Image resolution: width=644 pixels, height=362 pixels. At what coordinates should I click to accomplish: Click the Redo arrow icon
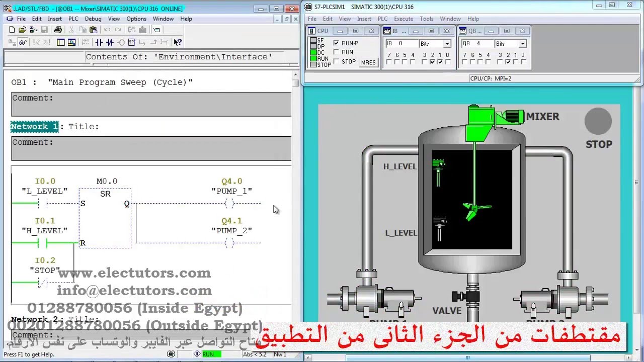118,30
